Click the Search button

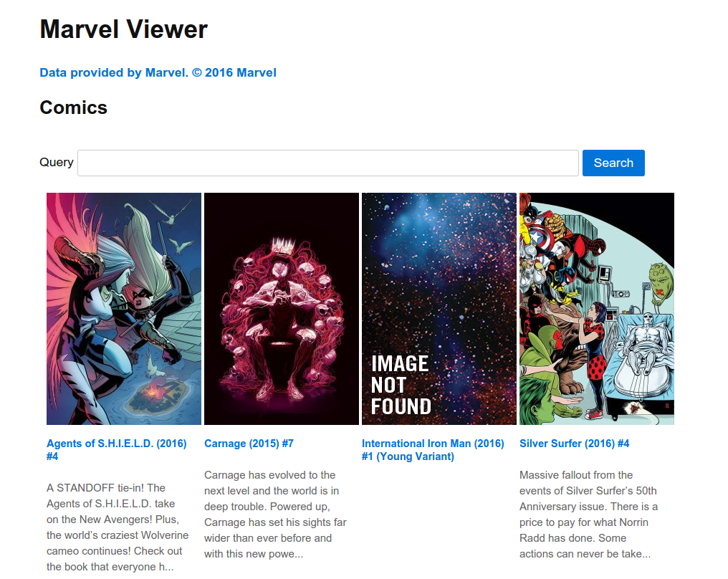point(613,163)
